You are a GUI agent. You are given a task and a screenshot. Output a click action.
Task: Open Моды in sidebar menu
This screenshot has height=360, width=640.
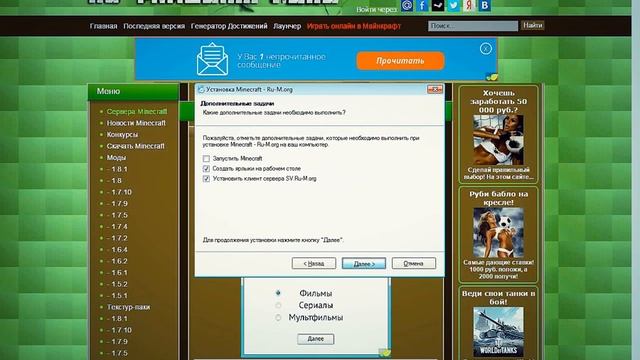pyautogui.click(x=116, y=158)
